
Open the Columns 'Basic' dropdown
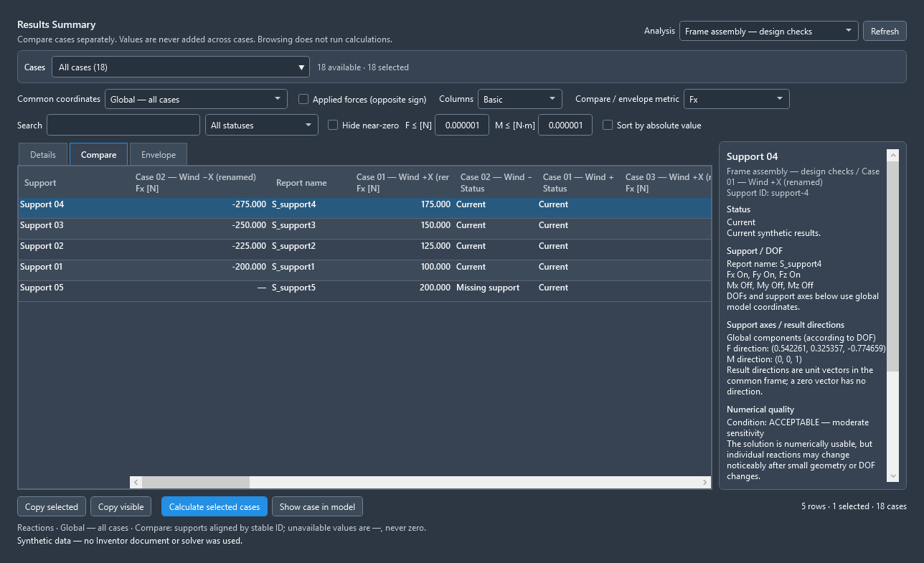coord(519,99)
